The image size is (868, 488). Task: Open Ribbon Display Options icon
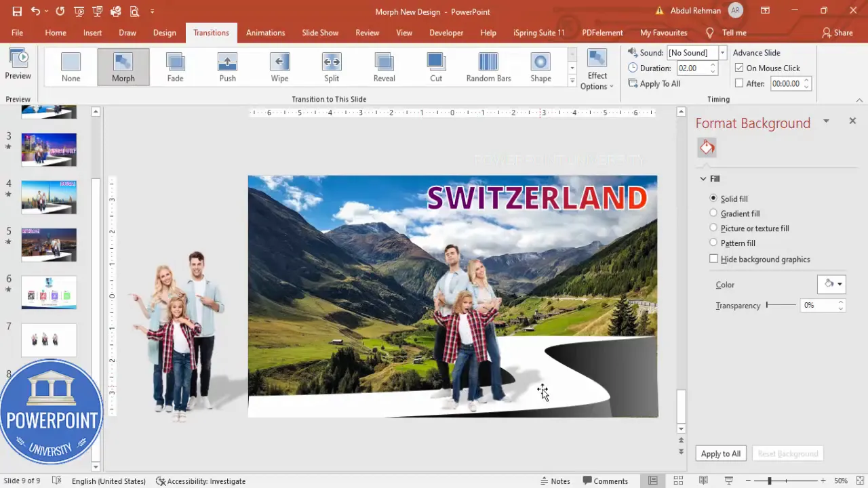(x=765, y=11)
